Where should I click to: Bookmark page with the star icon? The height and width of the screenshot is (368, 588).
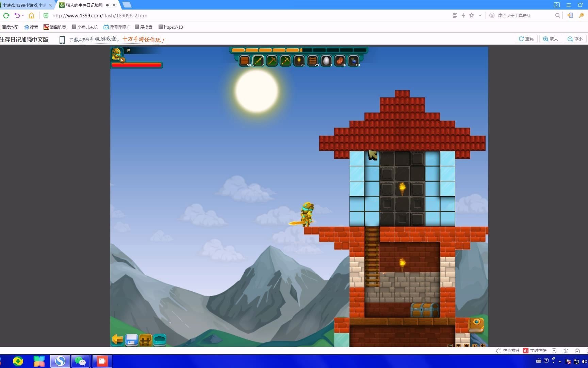click(472, 15)
